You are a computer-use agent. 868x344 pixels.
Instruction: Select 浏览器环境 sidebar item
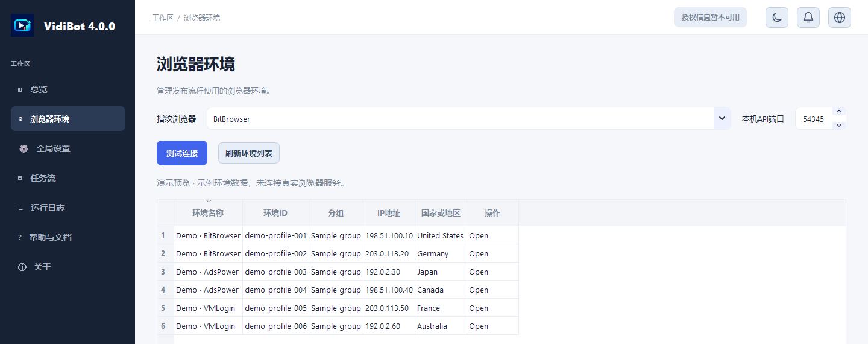click(68, 119)
